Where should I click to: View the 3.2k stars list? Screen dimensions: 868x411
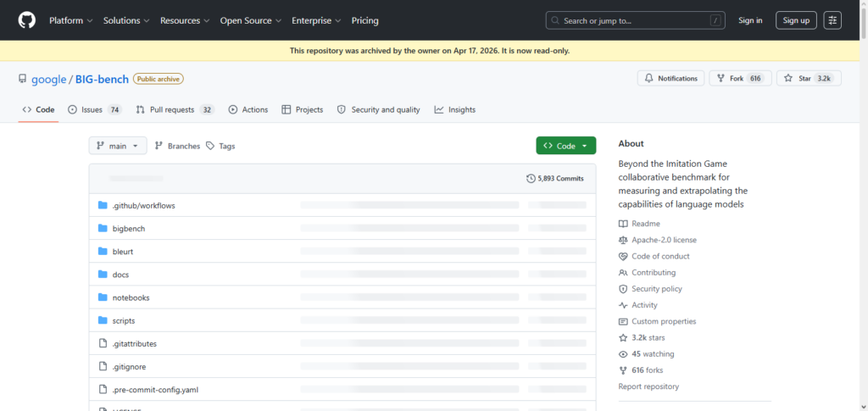(643, 337)
